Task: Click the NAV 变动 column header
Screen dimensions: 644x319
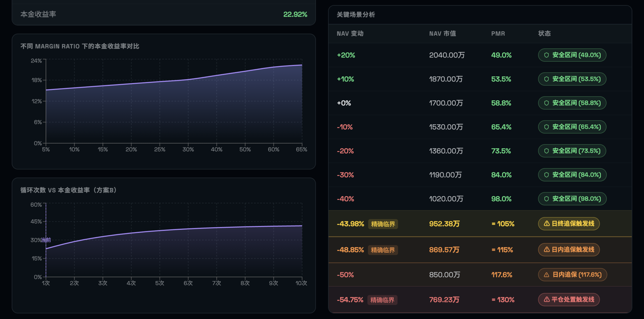Action: pyautogui.click(x=350, y=34)
